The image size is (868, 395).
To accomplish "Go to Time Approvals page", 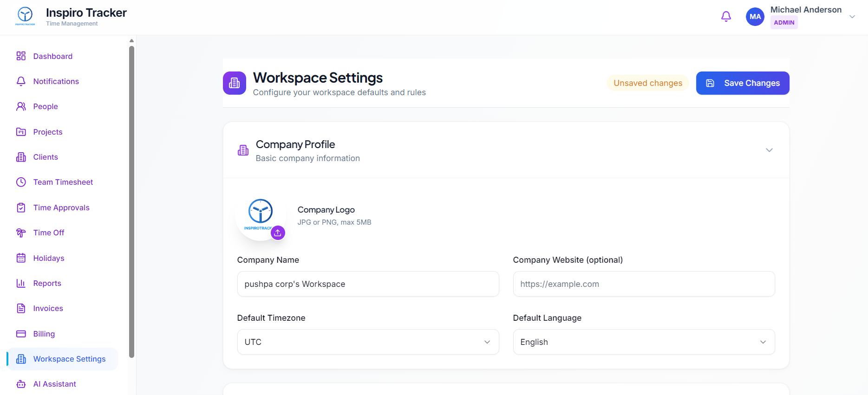I will point(61,207).
